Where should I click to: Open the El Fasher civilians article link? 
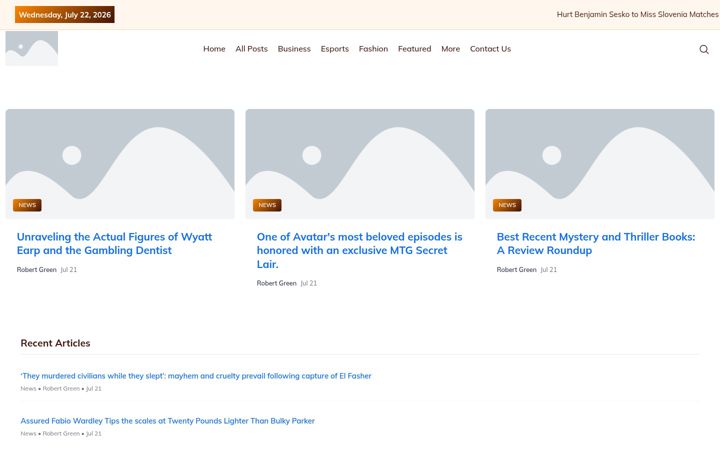[196, 376]
